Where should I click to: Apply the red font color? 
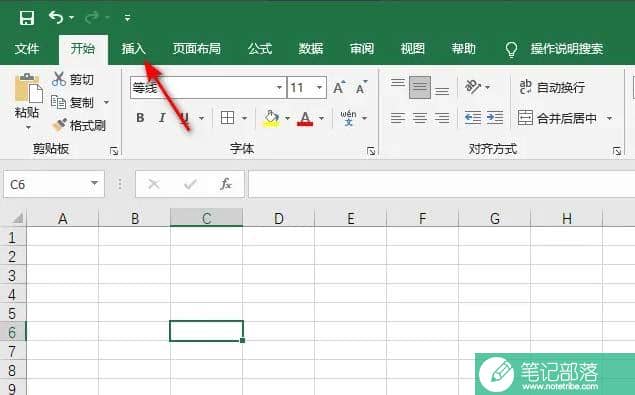305,118
